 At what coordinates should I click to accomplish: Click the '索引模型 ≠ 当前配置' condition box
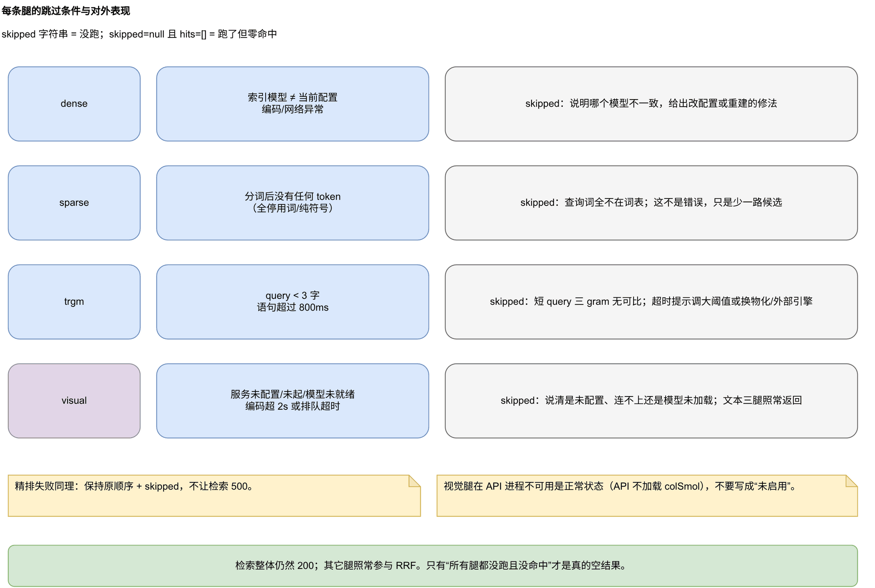click(293, 104)
